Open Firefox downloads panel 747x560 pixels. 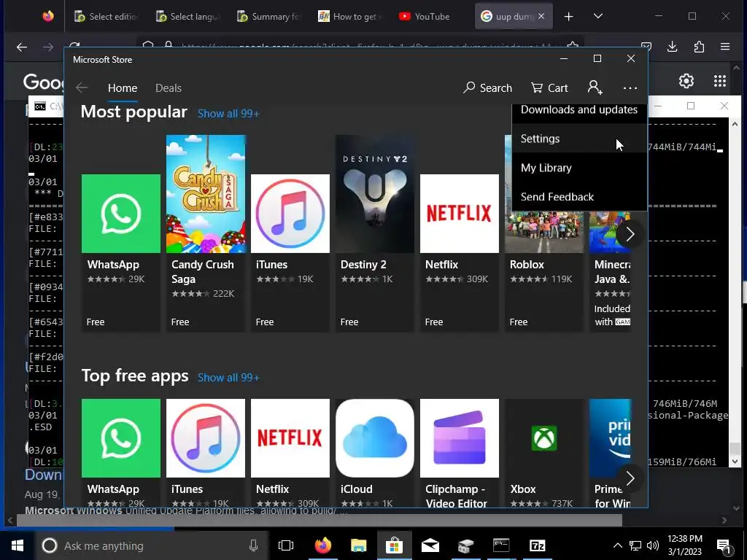672,47
